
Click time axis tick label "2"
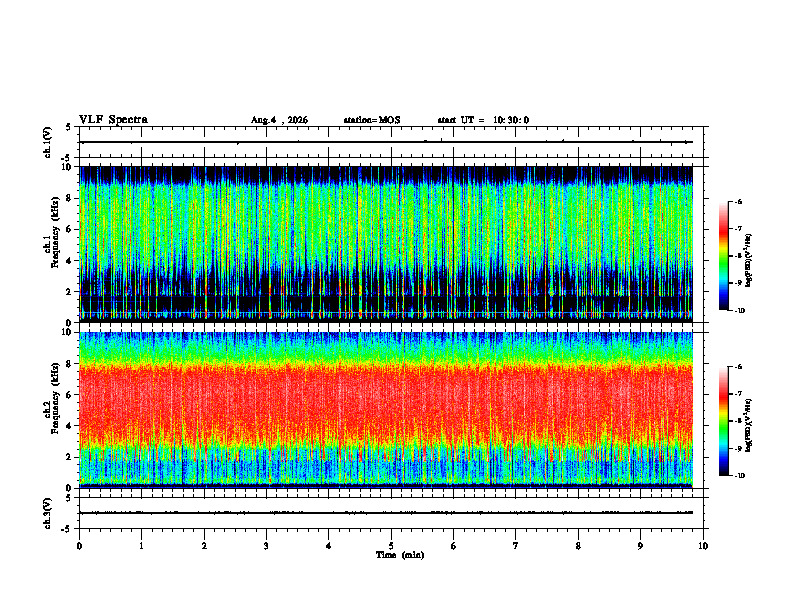point(204,546)
